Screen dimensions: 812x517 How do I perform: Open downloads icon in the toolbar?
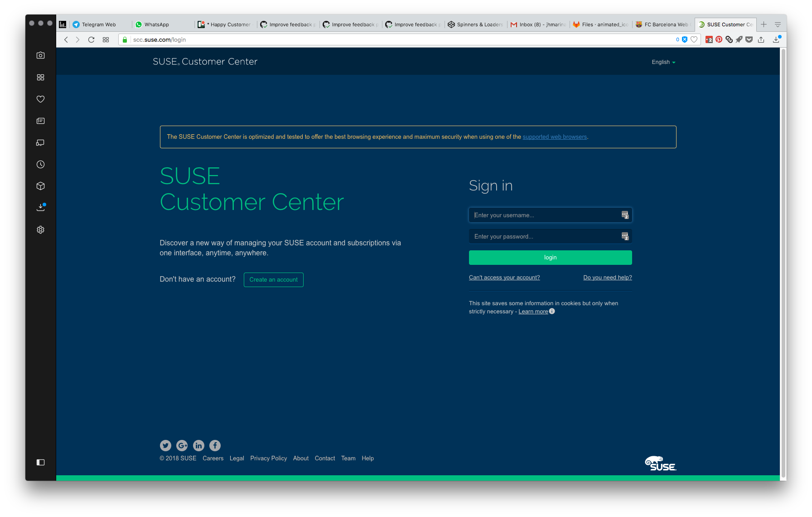(777, 39)
